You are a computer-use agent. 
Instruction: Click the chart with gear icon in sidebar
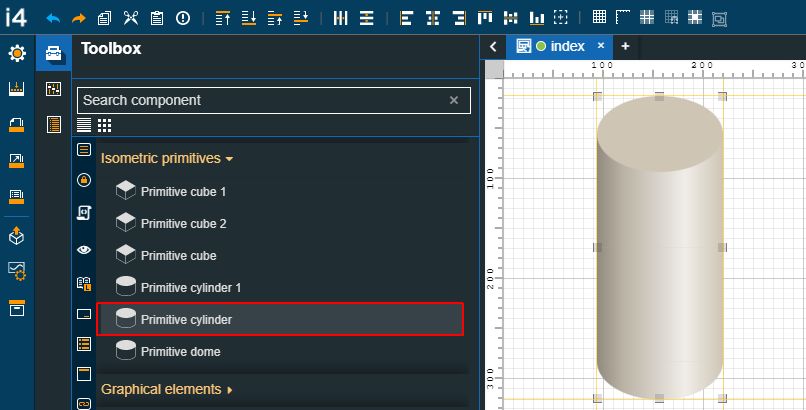click(16, 271)
